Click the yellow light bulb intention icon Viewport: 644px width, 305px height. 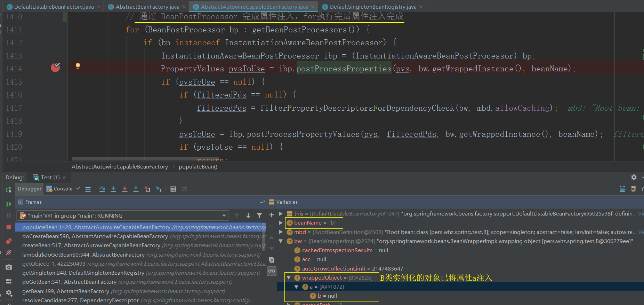[x=78, y=66]
